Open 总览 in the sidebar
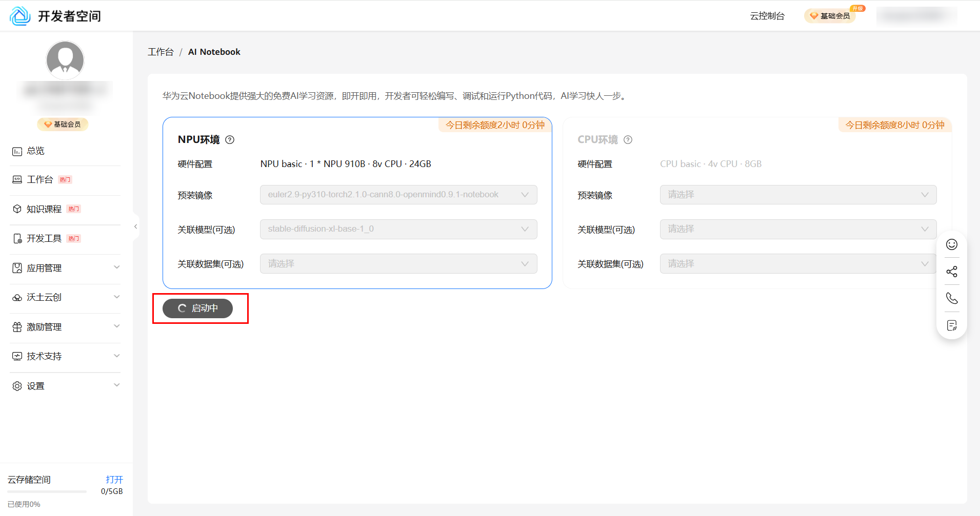 (35, 151)
